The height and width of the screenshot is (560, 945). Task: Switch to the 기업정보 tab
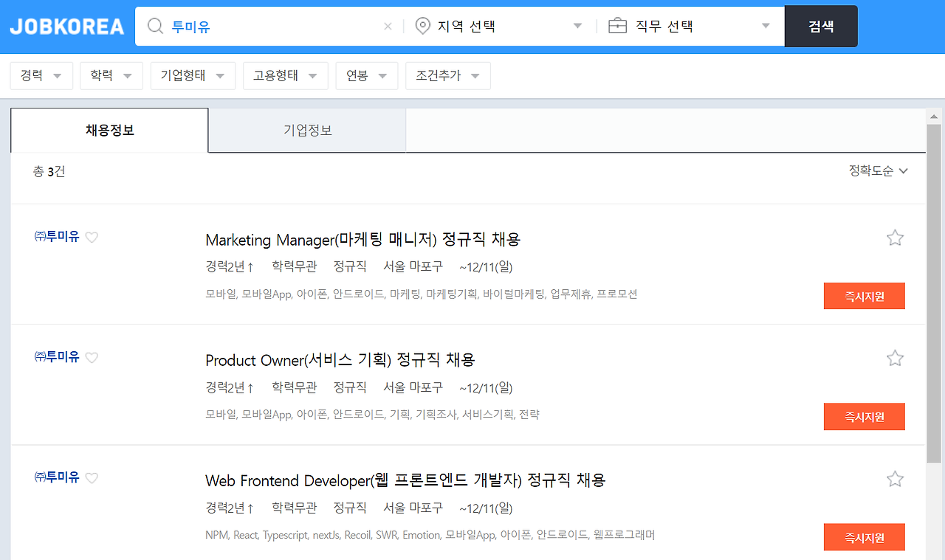[x=307, y=131]
